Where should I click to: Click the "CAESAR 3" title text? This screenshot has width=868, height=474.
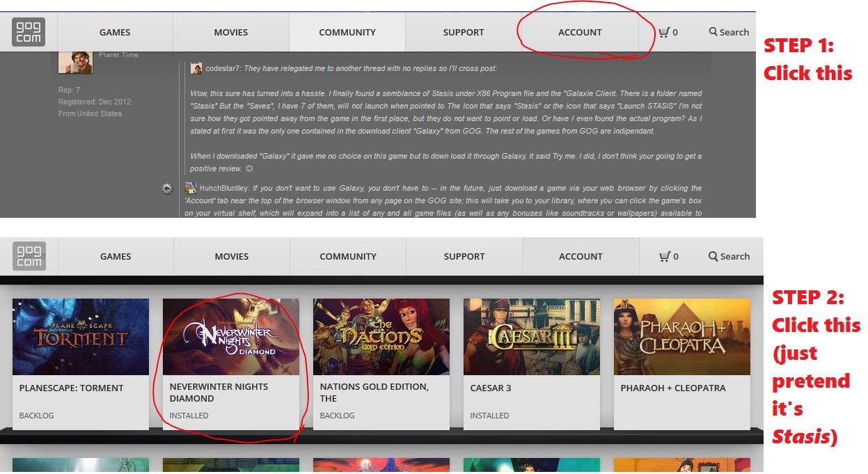click(x=490, y=388)
